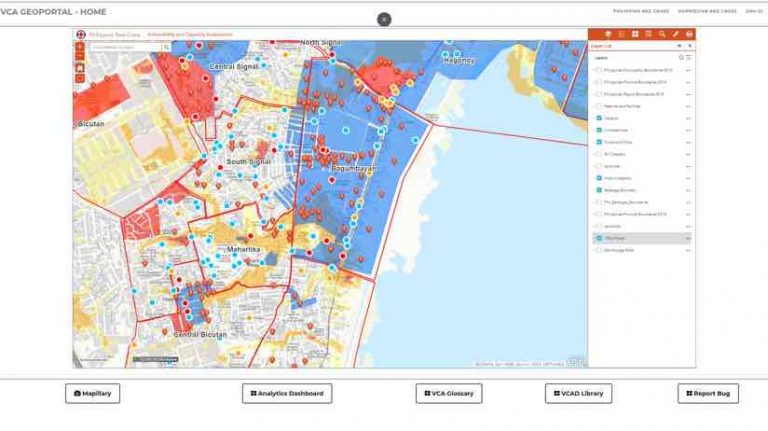
Task: Open options for PHL_Barangay_Boundaries layer
Action: (x=688, y=202)
